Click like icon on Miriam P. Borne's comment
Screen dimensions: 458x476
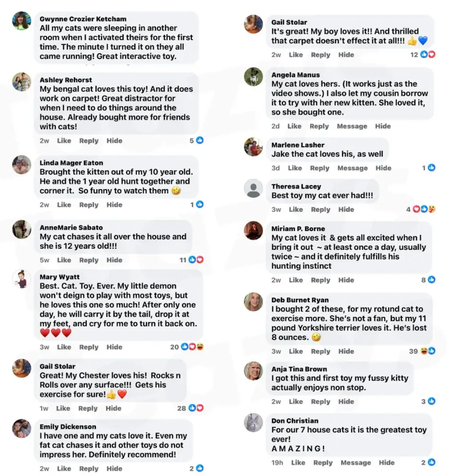[x=431, y=280]
